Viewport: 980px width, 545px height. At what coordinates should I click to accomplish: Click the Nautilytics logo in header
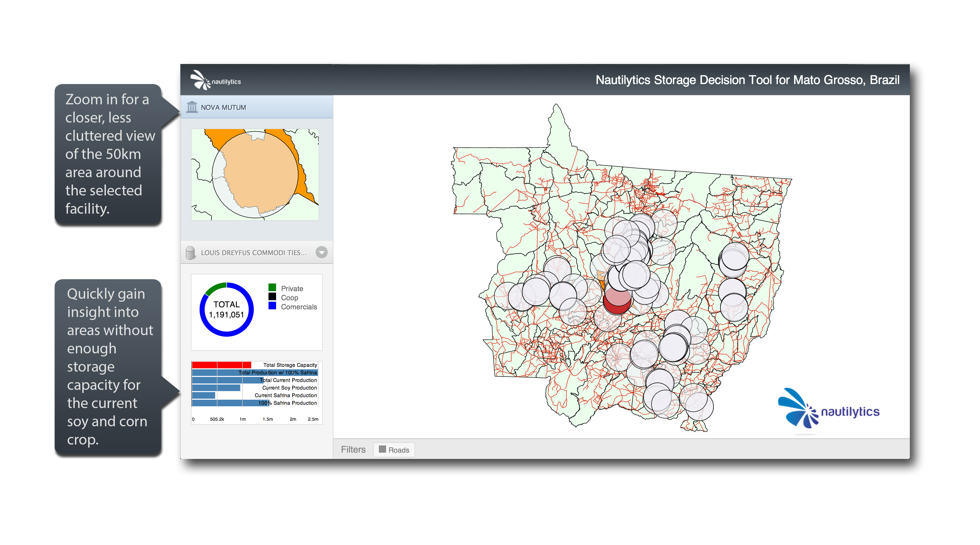215,80
